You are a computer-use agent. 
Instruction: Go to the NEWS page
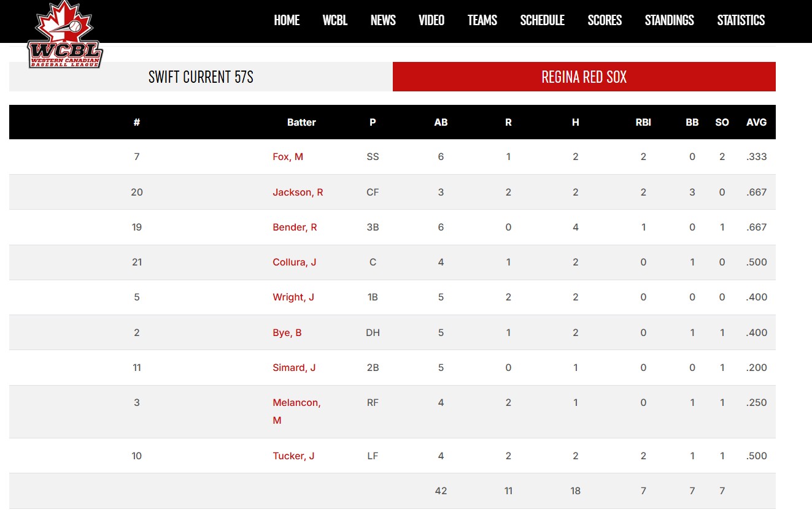tap(383, 20)
